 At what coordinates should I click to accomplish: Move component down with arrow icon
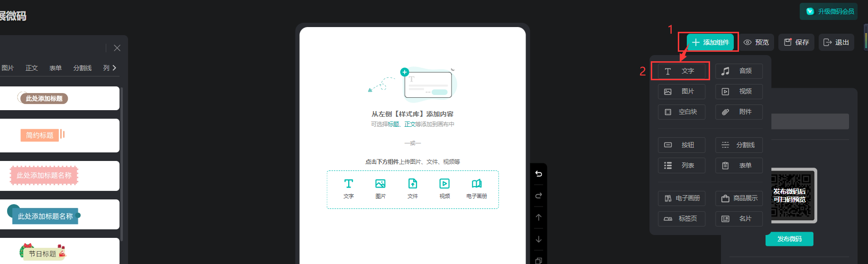click(x=538, y=239)
